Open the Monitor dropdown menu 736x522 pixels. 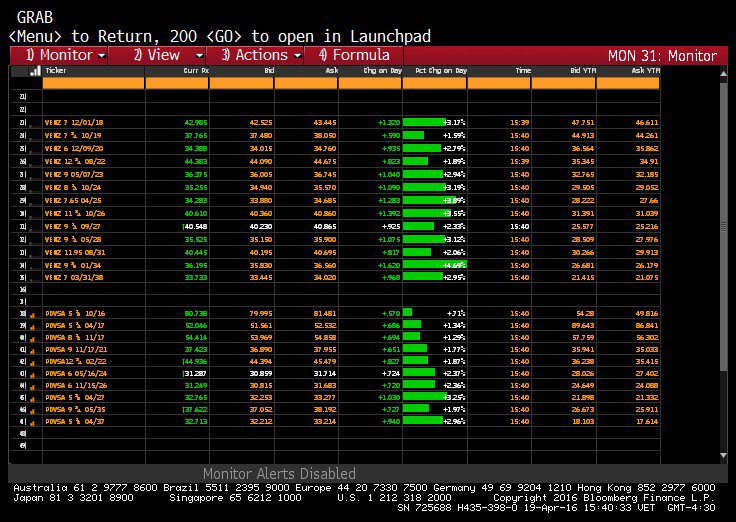66,55
